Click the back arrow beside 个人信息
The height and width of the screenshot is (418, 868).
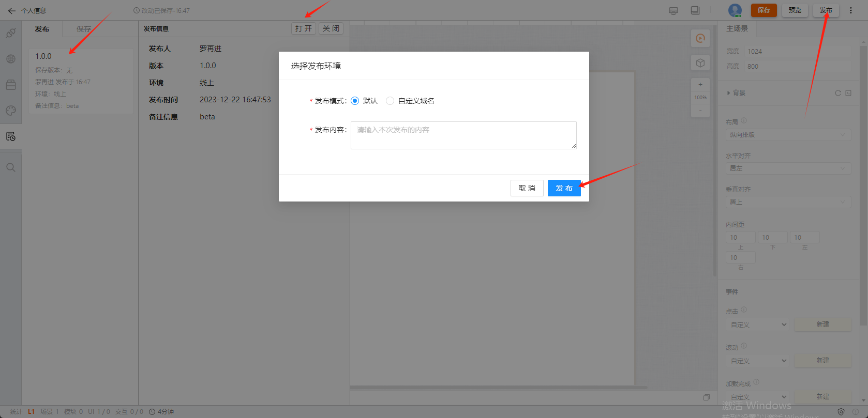pos(11,10)
